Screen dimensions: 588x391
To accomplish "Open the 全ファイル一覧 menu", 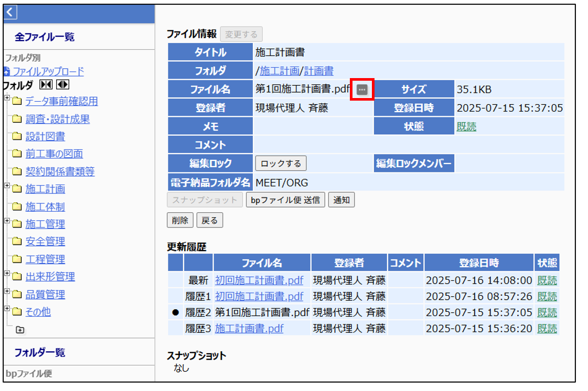I will 45,37.
